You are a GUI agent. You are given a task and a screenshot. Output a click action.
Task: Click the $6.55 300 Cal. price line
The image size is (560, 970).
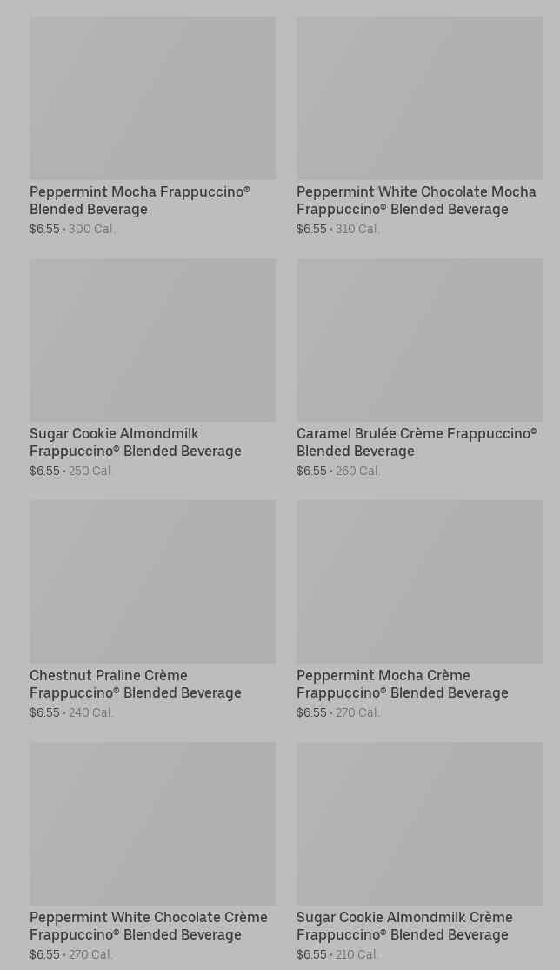(72, 230)
